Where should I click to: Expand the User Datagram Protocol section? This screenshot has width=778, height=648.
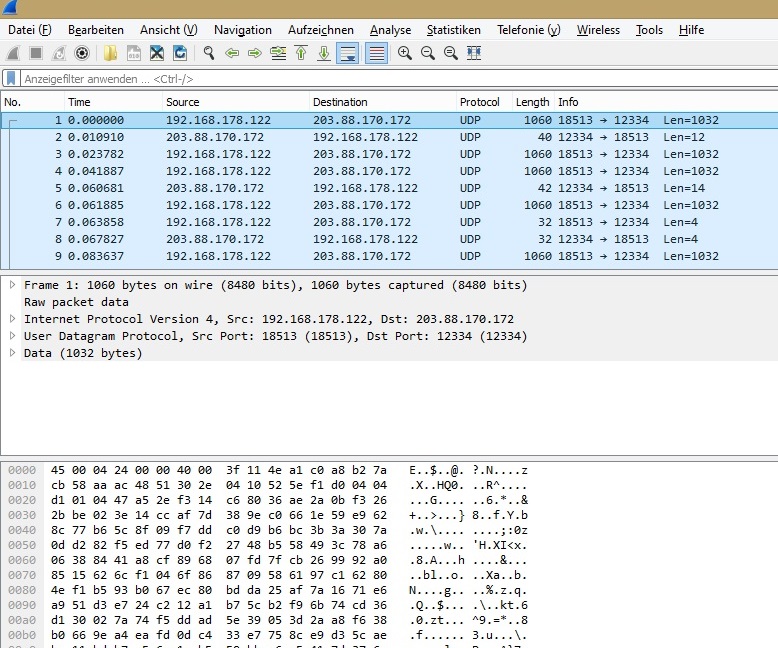(x=12, y=336)
